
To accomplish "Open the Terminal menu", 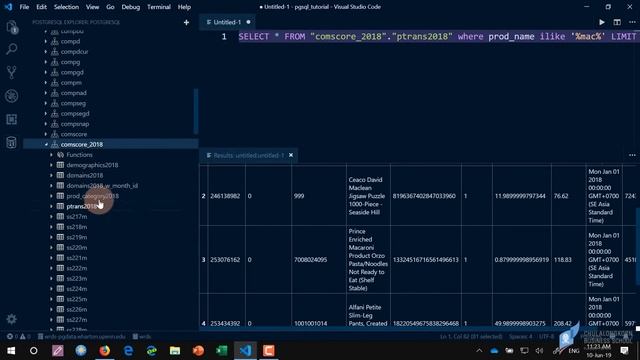I will click(159, 7).
